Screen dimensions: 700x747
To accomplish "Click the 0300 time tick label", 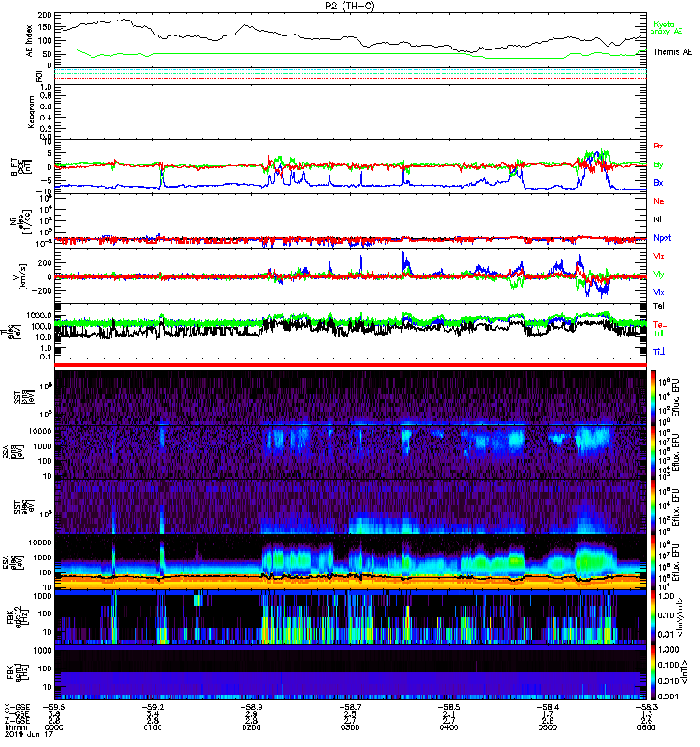I will tap(350, 727).
